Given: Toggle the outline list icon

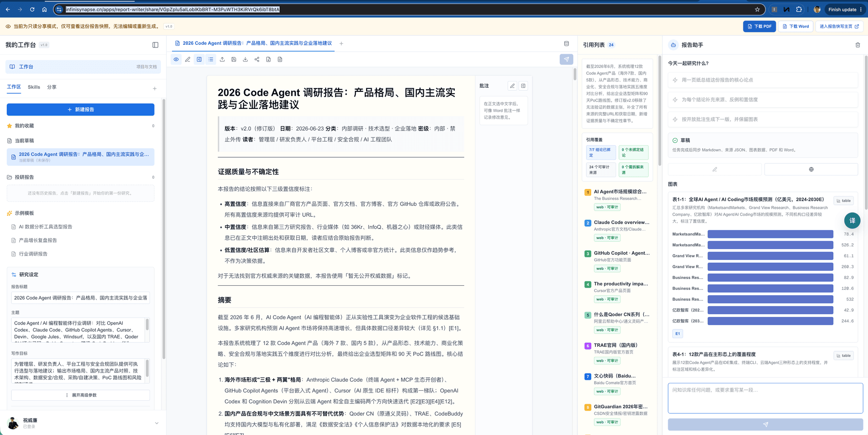Looking at the screenshot, I should tap(211, 59).
